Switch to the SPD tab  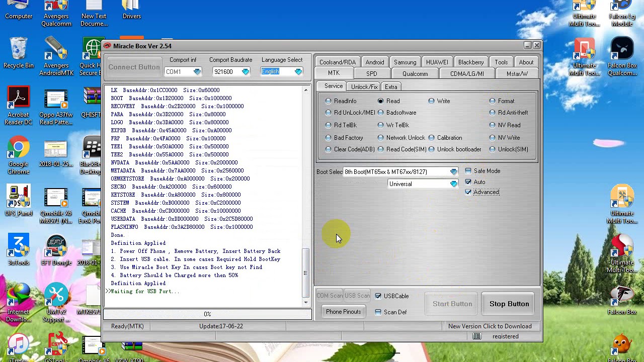tap(372, 74)
